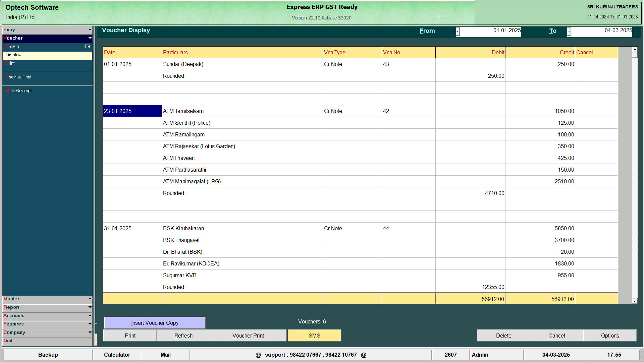Expand the Accounts menu section
The height and width of the screenshot is (362, 644).
coord(47,315)
